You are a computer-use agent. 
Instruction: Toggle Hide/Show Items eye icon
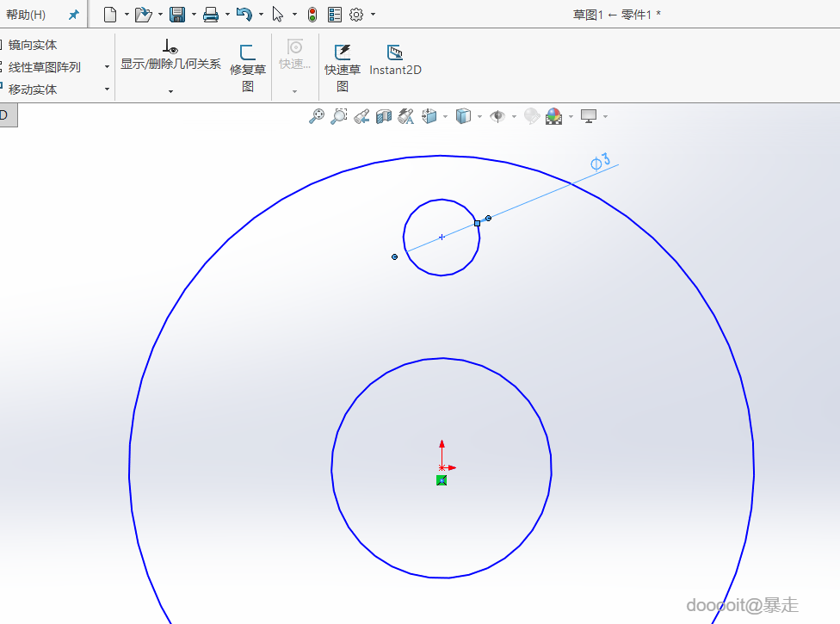(x=497, y=116)
